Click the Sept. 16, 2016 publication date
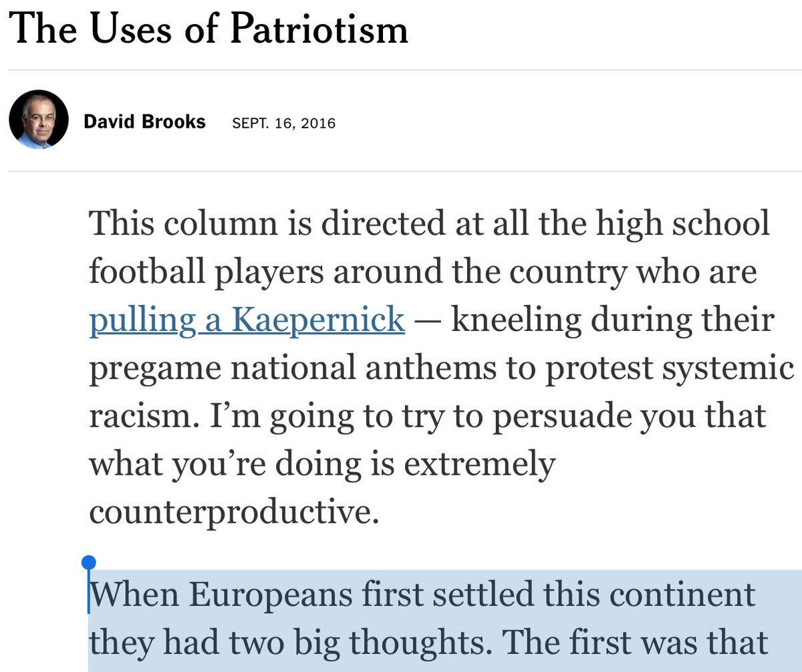The image size is (802, 672). click(x=283, y=123)
